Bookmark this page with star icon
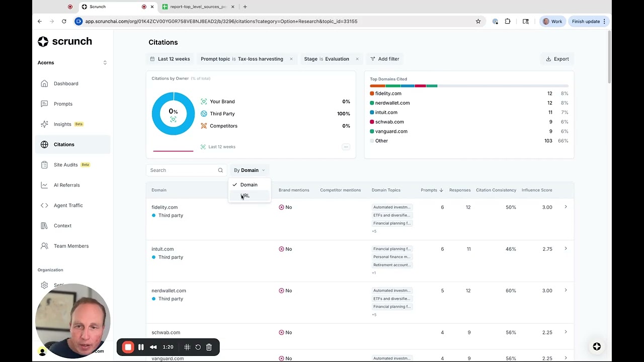The image size is (644, 362). 478,21
